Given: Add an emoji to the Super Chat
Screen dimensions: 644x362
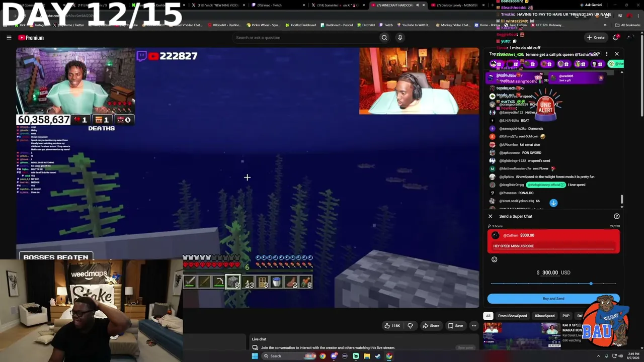Looking at the screenshot, I should (494, 259).
